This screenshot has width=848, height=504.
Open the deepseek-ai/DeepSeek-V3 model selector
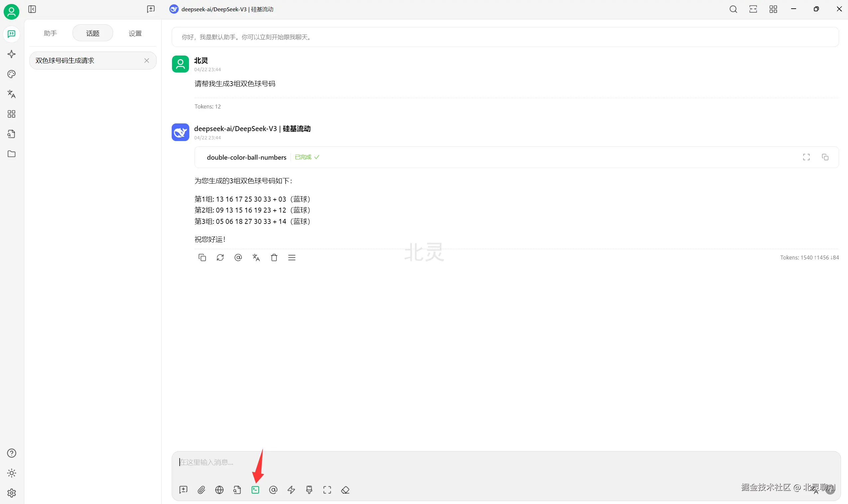click(x=222, y=9)
